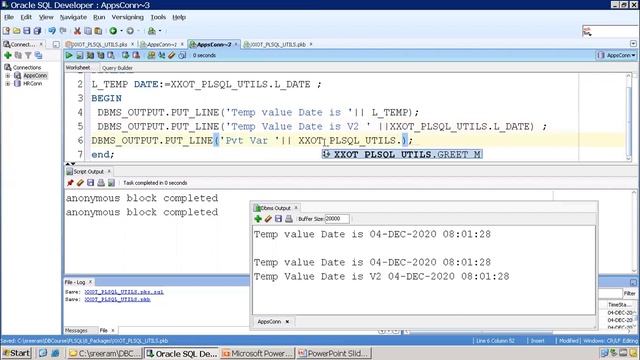Screen dimensions: 640x360
Task: Open the Edit menu
Action: [26, 17]
